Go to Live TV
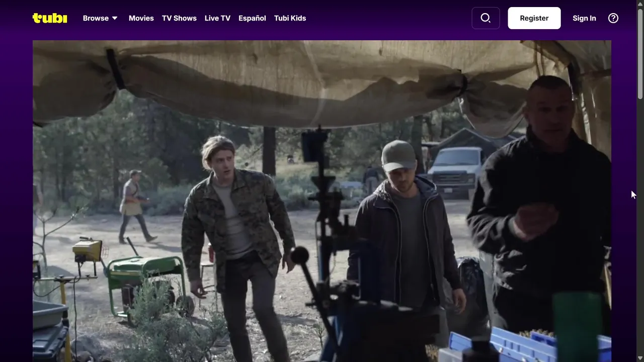Image resolution: width=644 pixels, height=362 pixels. pyautogui.click(x=217, y=18)
